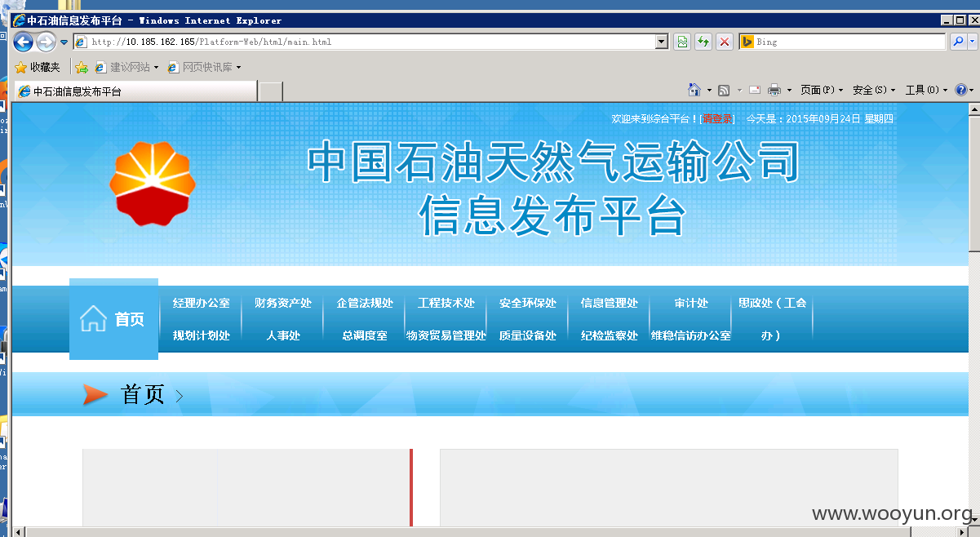
Task: Open the 安全(S) menu
Action: coord(874,90)
